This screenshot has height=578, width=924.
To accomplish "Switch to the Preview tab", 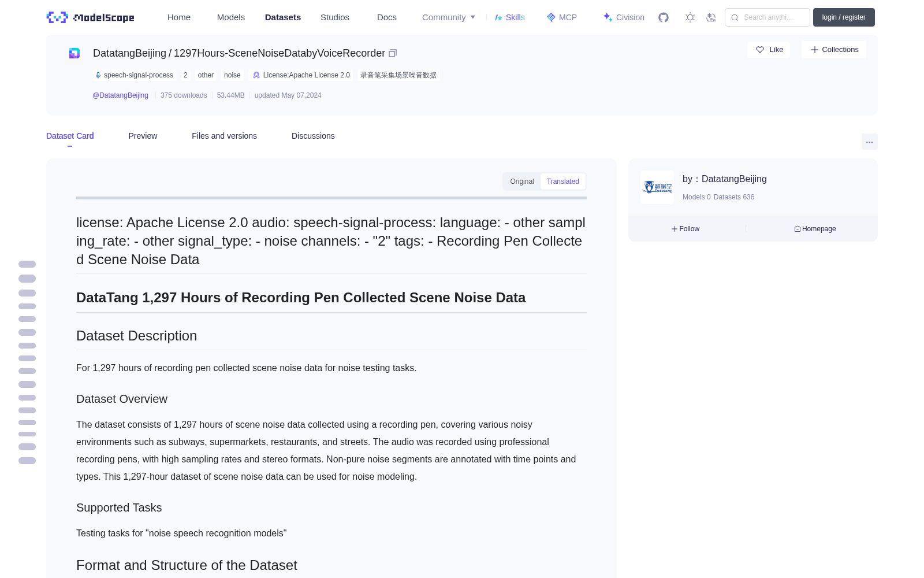I will point(143,136).
